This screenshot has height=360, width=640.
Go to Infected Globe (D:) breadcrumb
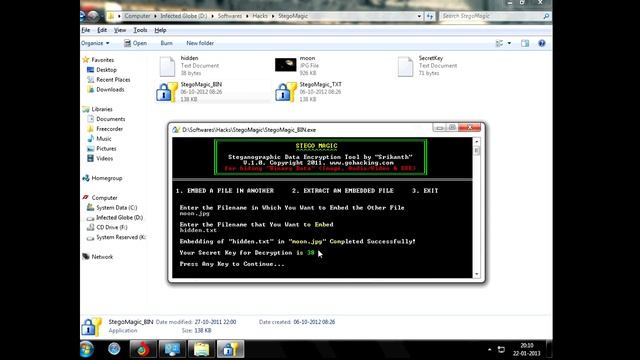[184, 16]
